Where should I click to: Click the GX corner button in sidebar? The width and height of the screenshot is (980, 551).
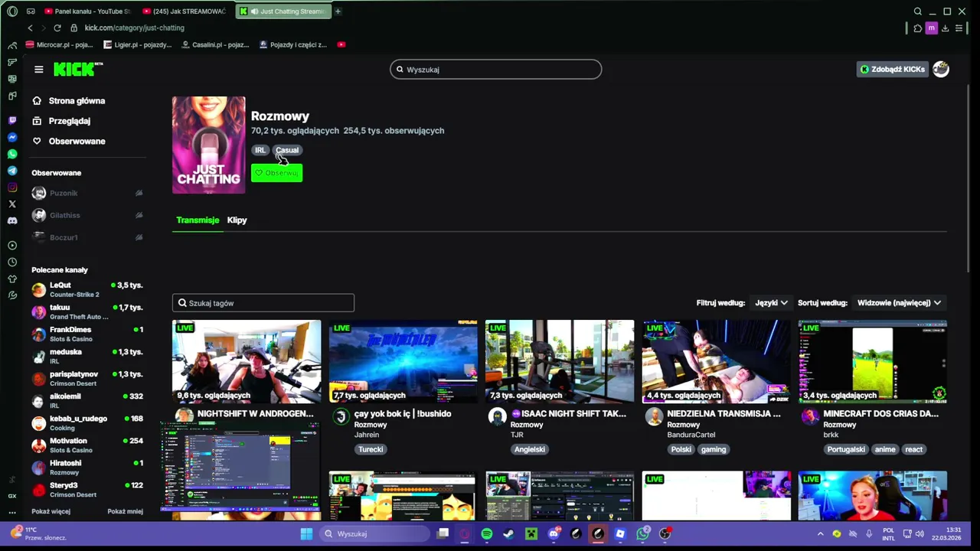pyautogui.click(x=12, y=496)
